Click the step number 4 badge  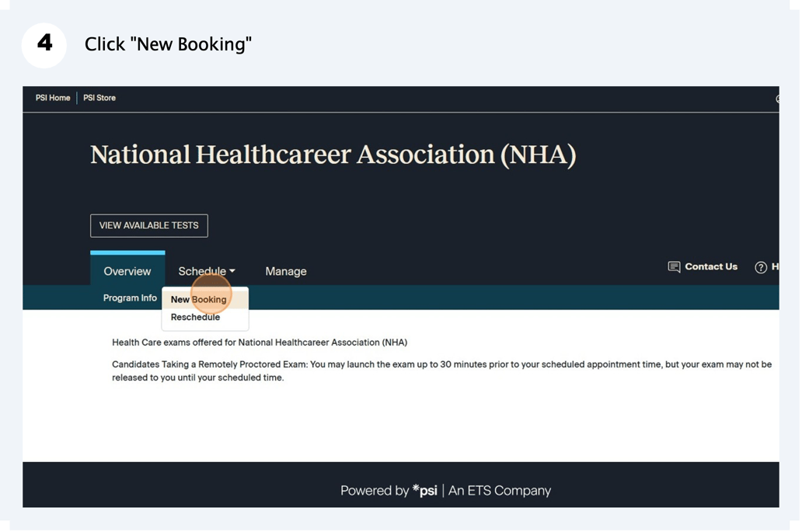(44, 44)
